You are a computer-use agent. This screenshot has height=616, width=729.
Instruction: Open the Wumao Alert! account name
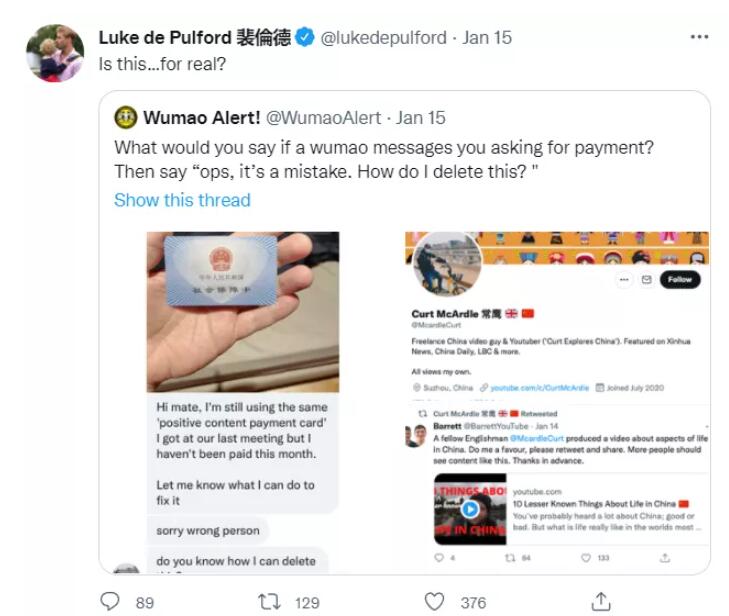(x=202, y=118)
